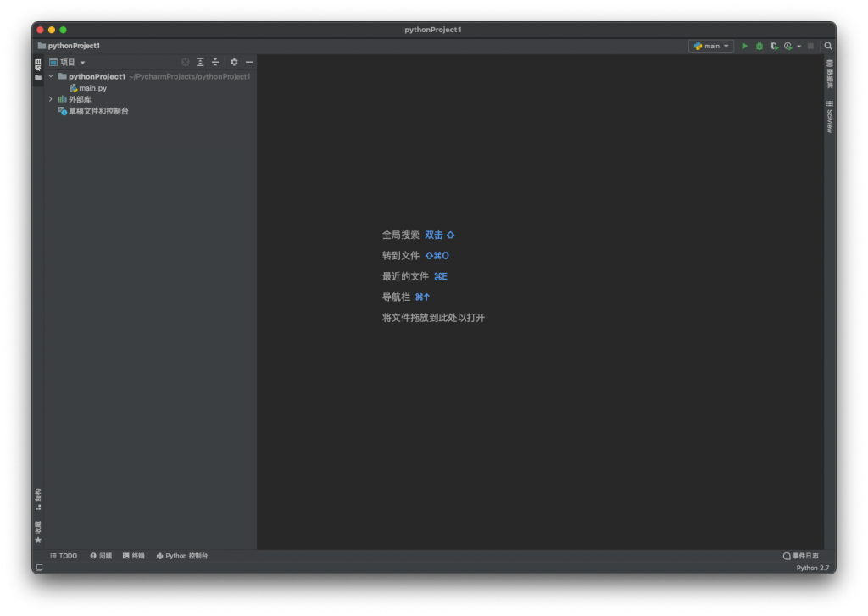Open the 结构 tool window on left strip
Image resolution: width=868 pixels, height=616 pixels.
click(38, 499)
